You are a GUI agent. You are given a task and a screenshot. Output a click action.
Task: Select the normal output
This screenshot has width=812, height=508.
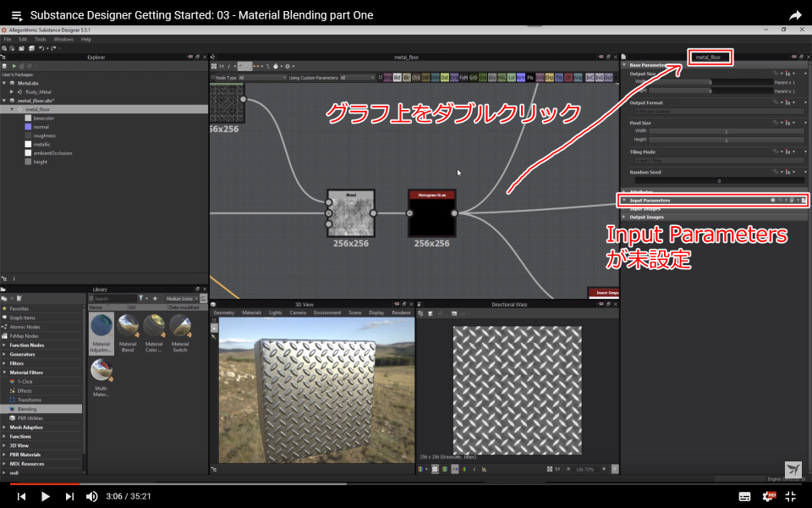coord(41,127)
